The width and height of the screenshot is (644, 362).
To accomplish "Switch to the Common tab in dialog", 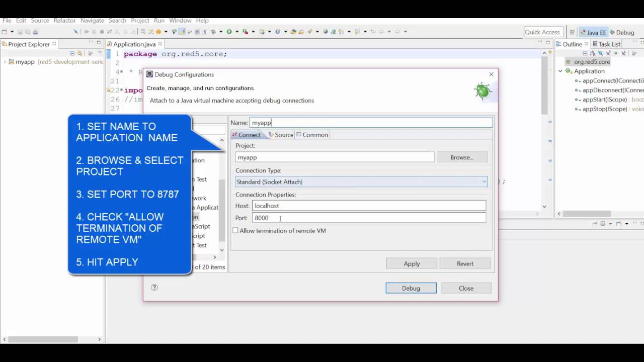I will tap(312, 135).
